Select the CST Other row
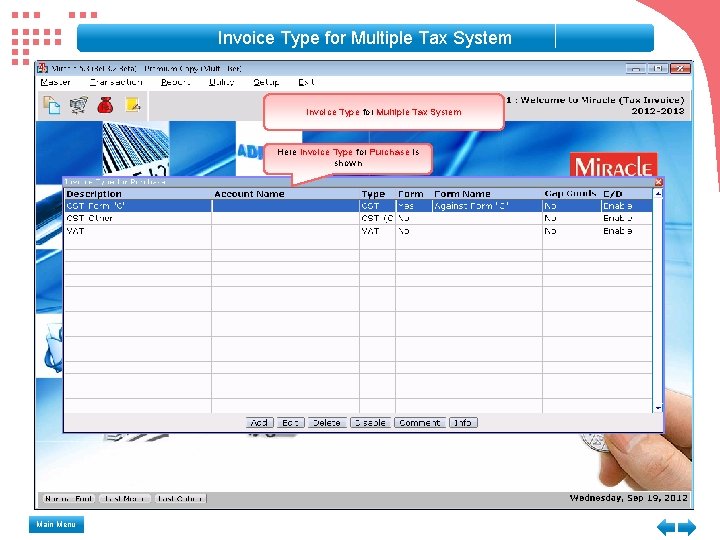The width and height of the screenshot is (720, 540). pyautogui.click(x=358, y=218)
